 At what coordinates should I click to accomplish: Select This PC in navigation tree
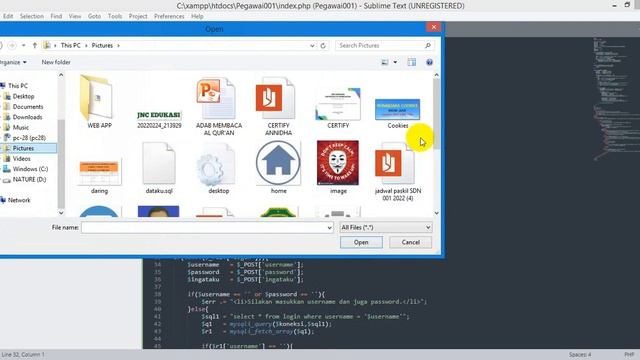tap(18, 86)
